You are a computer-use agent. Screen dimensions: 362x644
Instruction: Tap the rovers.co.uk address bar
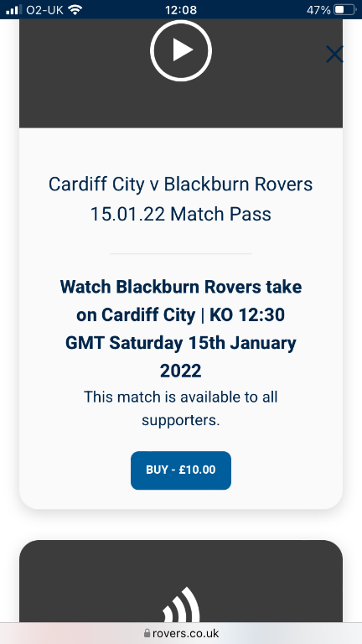(x=181, y=633)
